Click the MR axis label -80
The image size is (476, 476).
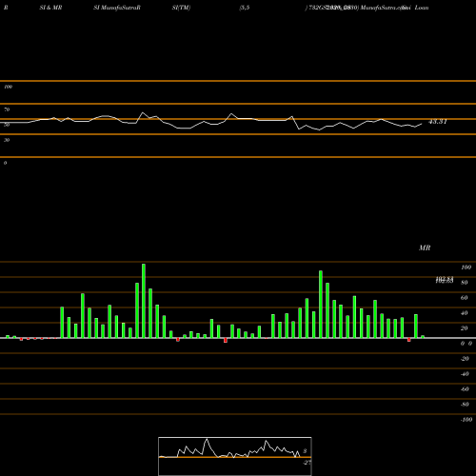point(465,405)
